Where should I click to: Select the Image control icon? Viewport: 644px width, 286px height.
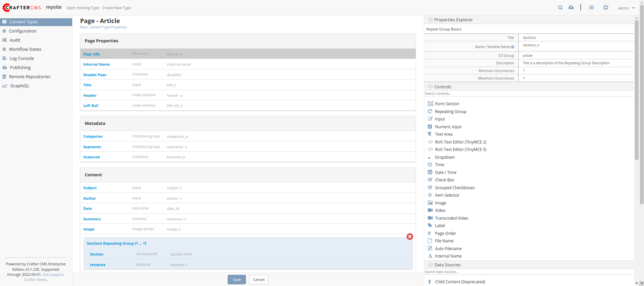pyautogui.click(x=430, y=203)
